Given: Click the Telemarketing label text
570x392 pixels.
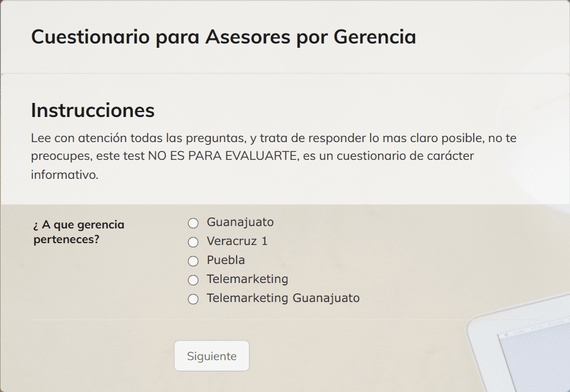Looking at the screenshot, I should tap(248, 279).
